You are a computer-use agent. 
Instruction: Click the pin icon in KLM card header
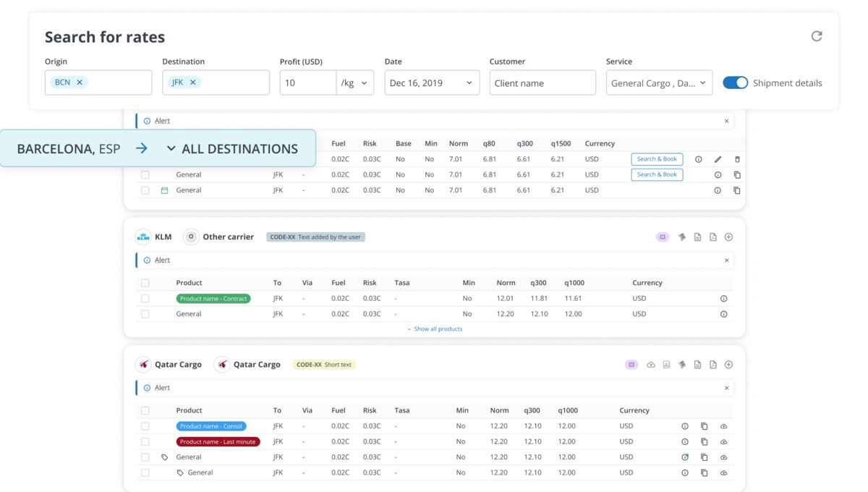(682, 237)
